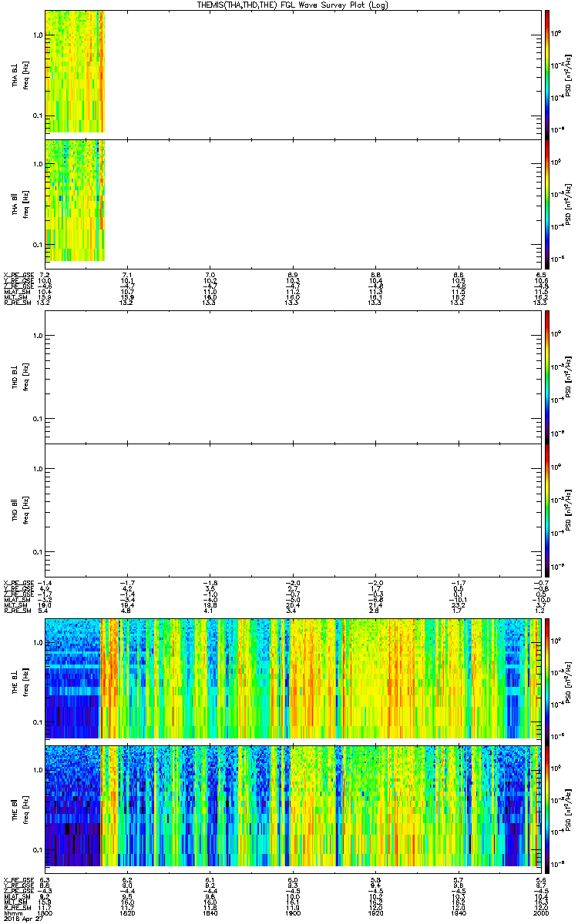This screenshot has height=924, width=578.
Task: Click the THE B-perpendicular PSD color bar
Action: point(547,682)
